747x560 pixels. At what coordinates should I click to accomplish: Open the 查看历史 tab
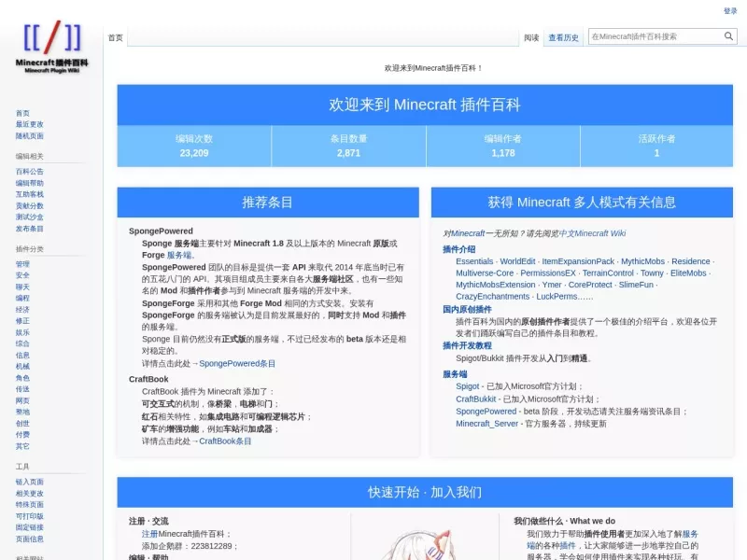564,37
